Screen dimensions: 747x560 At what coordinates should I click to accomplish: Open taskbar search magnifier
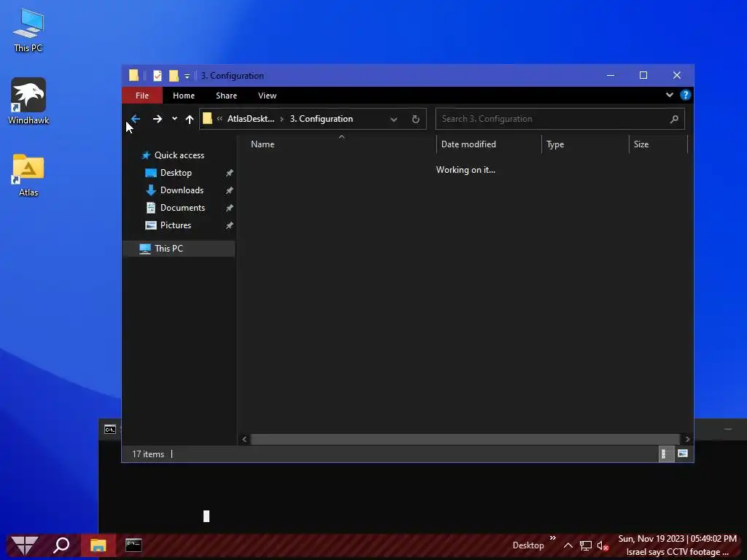(x=61, y=545)
